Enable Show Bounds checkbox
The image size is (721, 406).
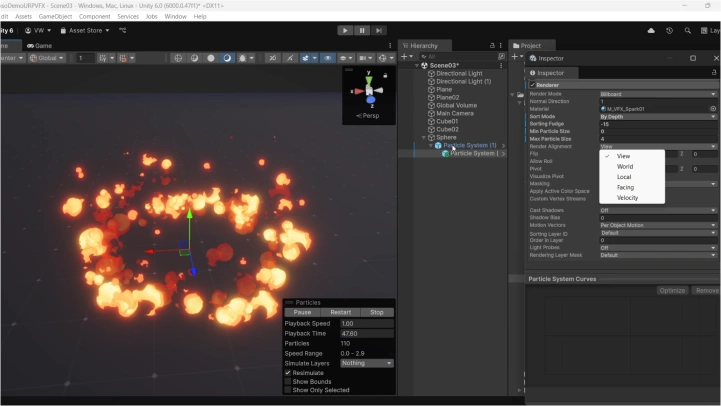tap(288, 382)
